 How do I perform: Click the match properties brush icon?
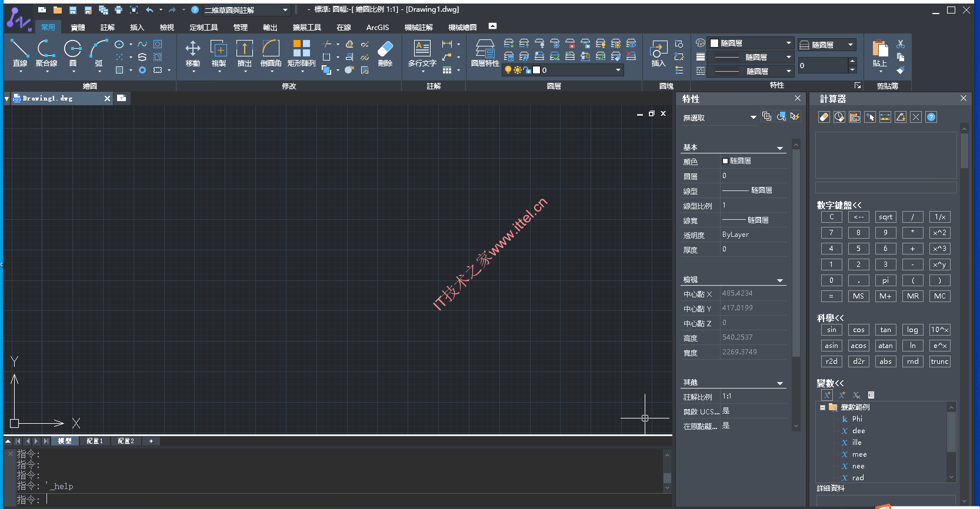click(x=900, y=70)
